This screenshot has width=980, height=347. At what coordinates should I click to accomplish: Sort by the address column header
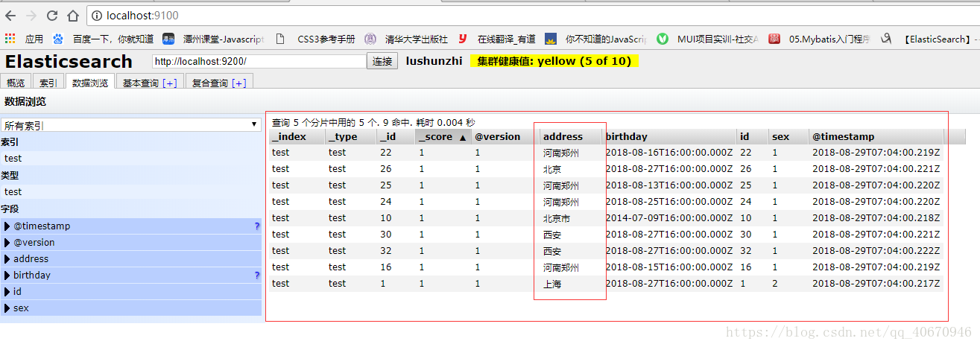(x=571, y=136)
